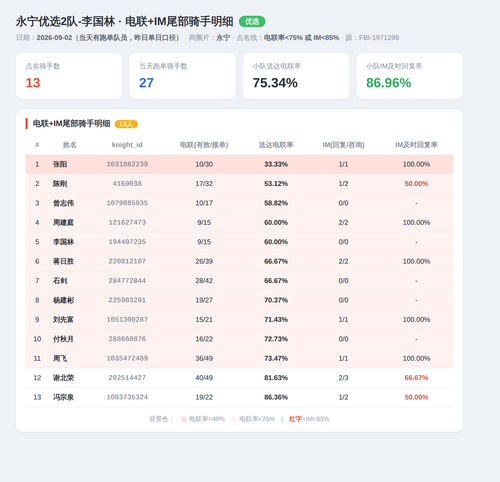This screenshot has width=500, height=482.
Task: Click the 姓名 column header
Action: pos(70,145)
